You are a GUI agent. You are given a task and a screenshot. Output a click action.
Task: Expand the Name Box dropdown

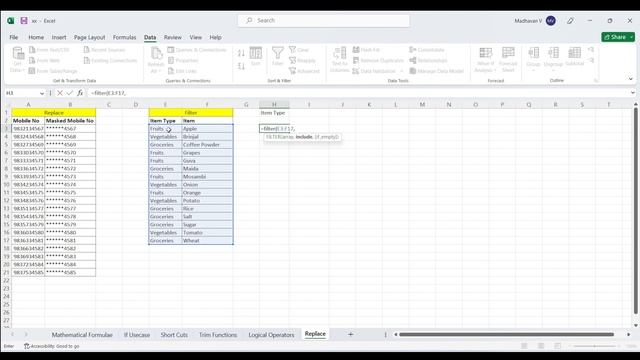click(x=42, y=93)
